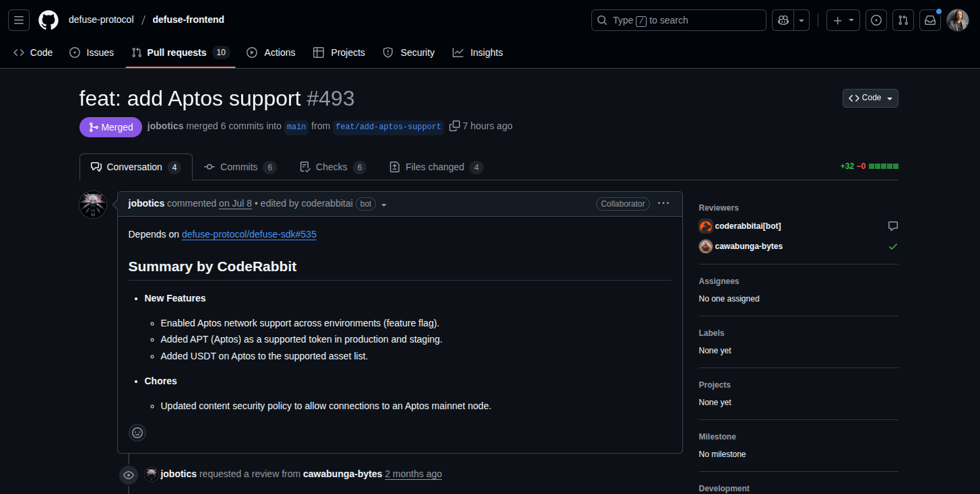Open cawabunga-bytes reviewer link

pyautogui.click(x=749, y=246)
